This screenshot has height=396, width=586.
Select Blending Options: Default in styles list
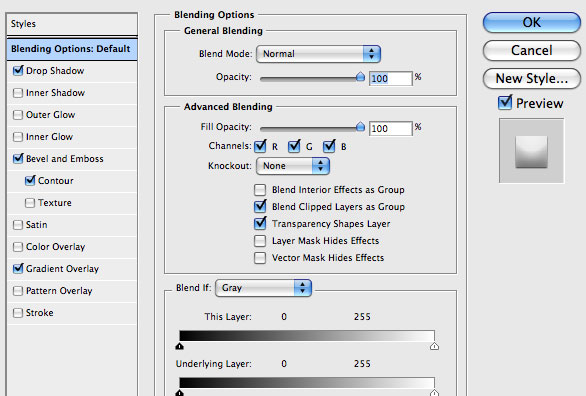(x=72, y=49)
